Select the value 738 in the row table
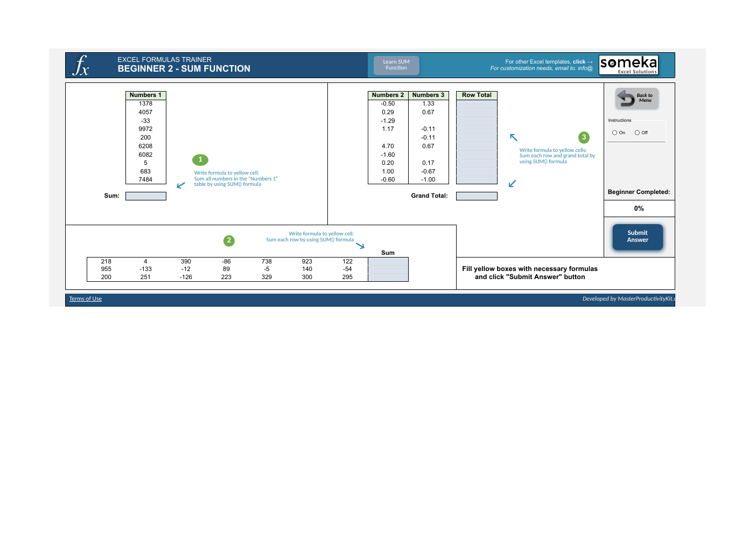This screenshot has height=535, width=756. (x=267, y=262)
